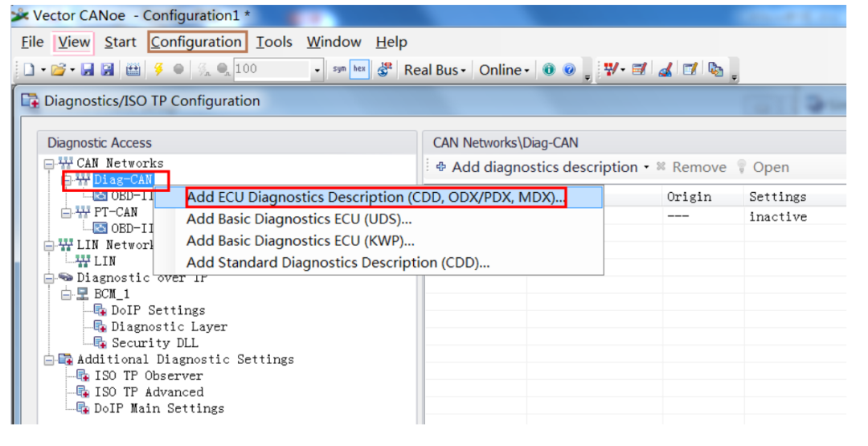Click the open folder toolbar icon
868x446 pixels.
[x=58, y=70]
